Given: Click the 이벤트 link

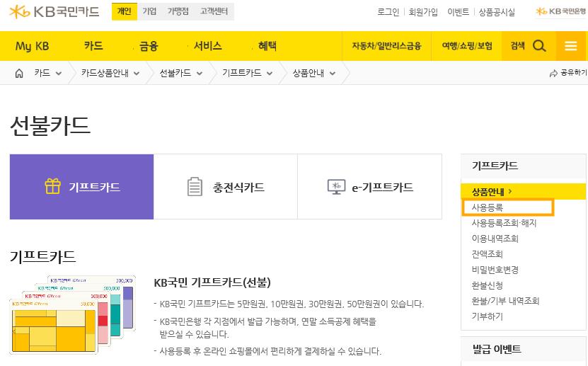Looking at the screenshot, I should pos(459,12).
